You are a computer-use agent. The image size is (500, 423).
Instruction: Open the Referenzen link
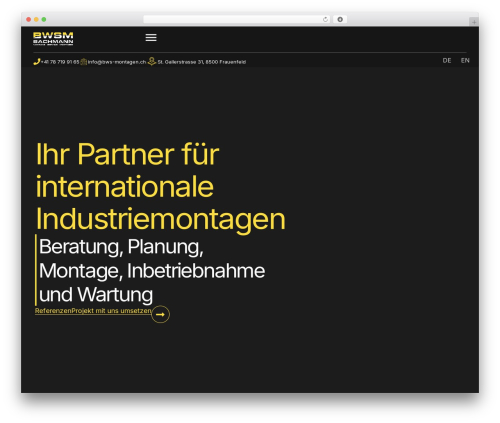click(x=53, y=311)
